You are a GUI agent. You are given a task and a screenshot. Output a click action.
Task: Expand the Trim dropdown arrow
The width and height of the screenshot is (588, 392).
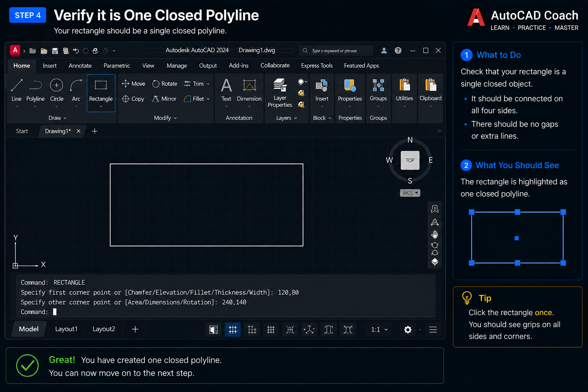(x=208, y=84)
